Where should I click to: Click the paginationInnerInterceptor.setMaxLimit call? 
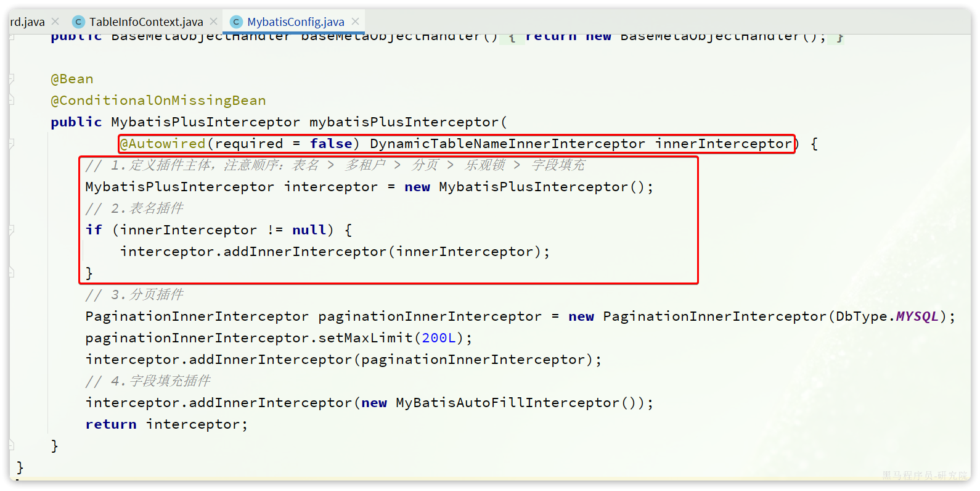coord(279,337)
